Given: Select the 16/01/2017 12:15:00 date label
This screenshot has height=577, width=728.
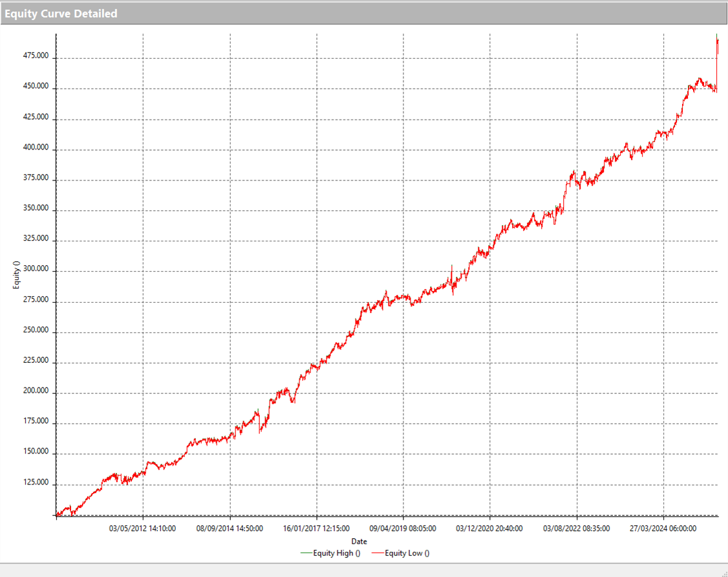Looking at the screenshot, I should coord(316,528).
